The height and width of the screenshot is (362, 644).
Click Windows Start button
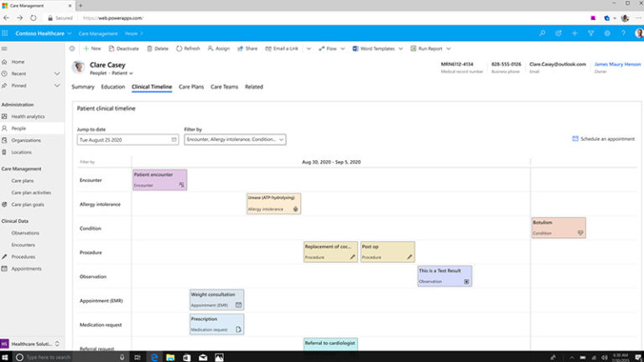[x=5, y=357]
